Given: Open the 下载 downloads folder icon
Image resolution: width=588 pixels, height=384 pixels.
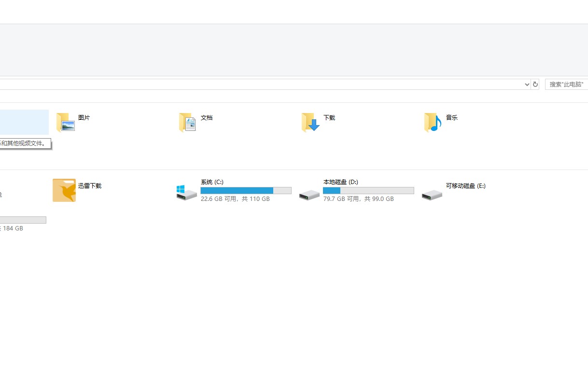Looking at the screenshot, I should pyautogui.click(x=310, y=122).
